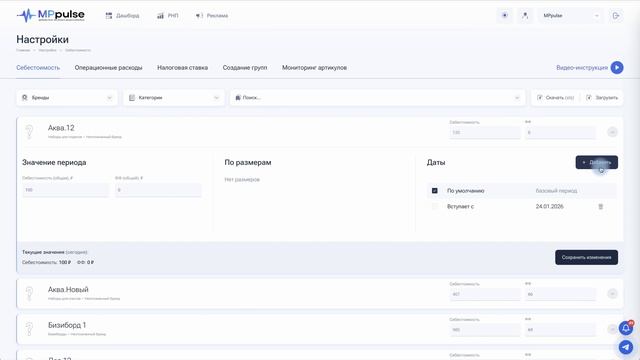Toggle the Вступает с checkbox
Viewport: 640px width, 360px height.
point(434,207)
